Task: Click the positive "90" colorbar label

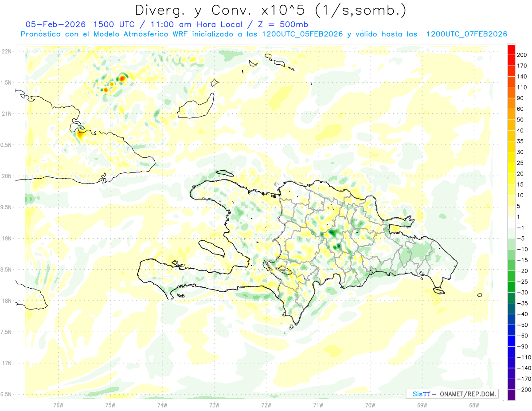Action: 521,98
